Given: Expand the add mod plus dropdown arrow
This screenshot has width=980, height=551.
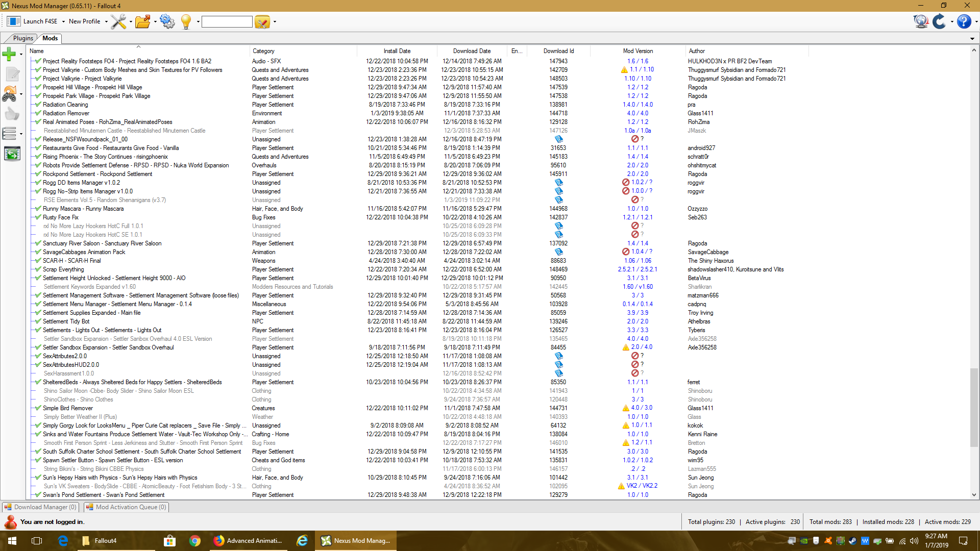Looking at the screenshot, I should (x=21, y=54).
